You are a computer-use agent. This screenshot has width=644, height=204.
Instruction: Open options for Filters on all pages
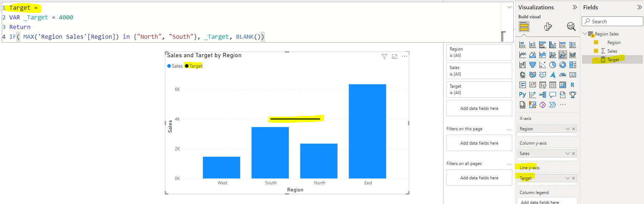tap(508, 164)
